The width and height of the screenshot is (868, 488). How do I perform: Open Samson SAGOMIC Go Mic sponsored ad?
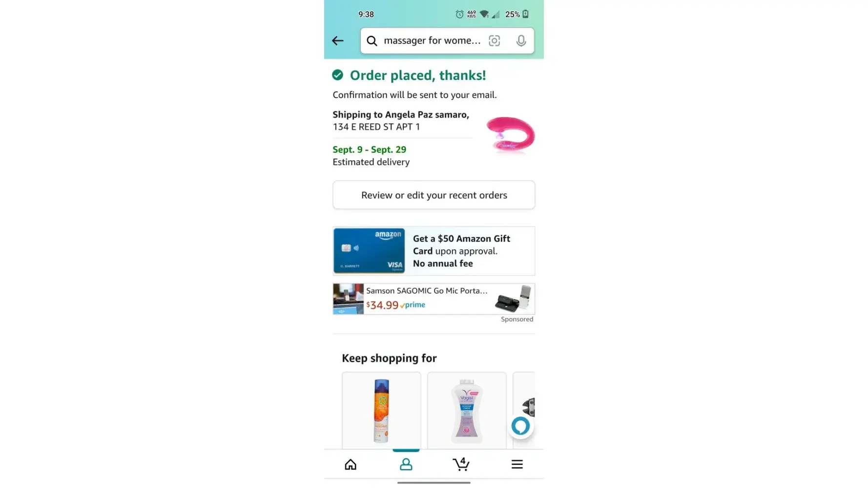point(434,299)
